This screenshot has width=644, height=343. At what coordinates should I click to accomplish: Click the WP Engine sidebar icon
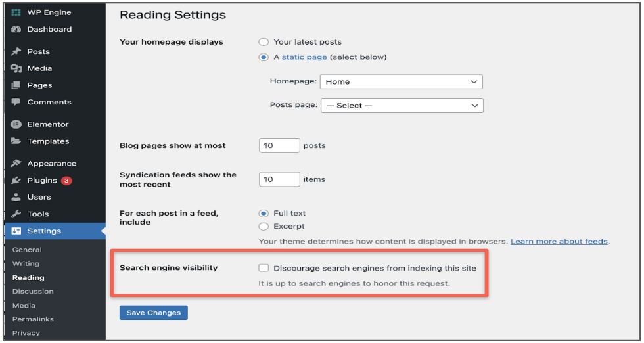pyautogui.click(x=16, y=12)
